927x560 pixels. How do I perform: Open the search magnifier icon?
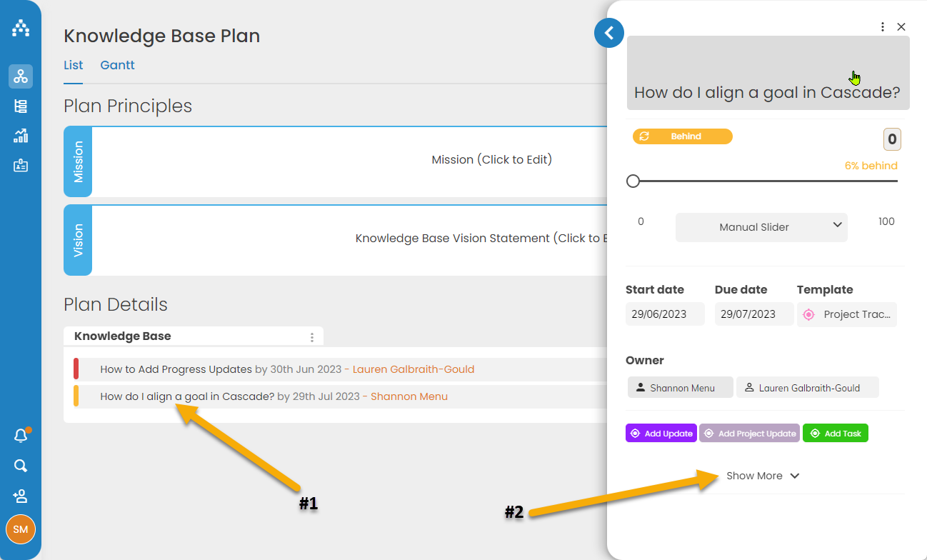click(21, 466)
